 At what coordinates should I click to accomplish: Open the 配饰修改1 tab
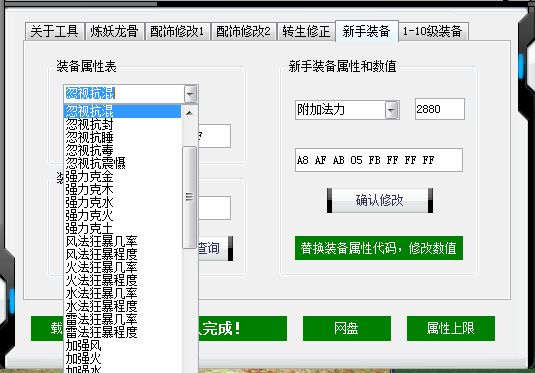tap(177, 32)
